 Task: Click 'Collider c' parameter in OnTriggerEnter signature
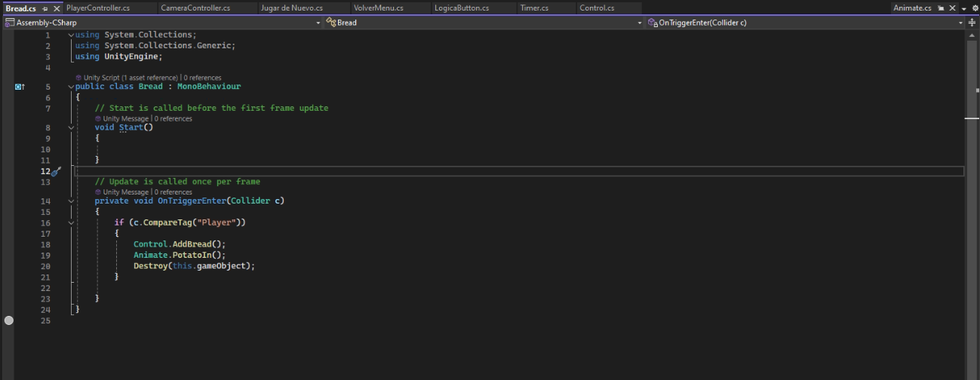[x=255, y=201]
